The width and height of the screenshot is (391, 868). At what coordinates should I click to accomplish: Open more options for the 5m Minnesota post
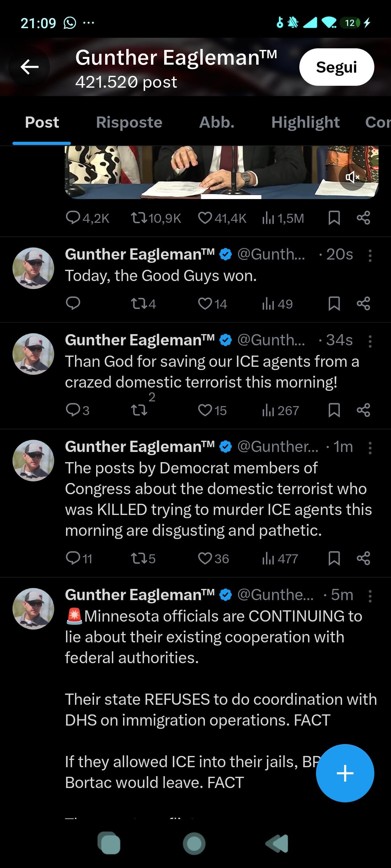370,596
